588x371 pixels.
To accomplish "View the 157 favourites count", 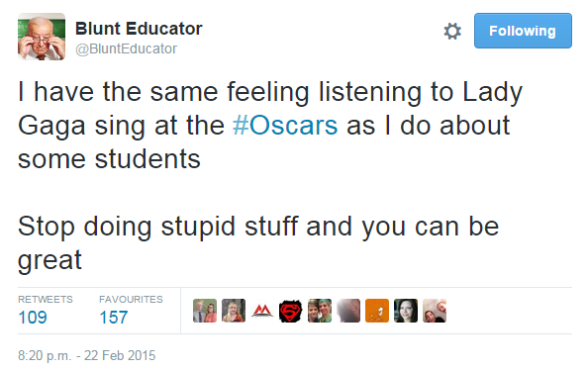I will point(114,318).
